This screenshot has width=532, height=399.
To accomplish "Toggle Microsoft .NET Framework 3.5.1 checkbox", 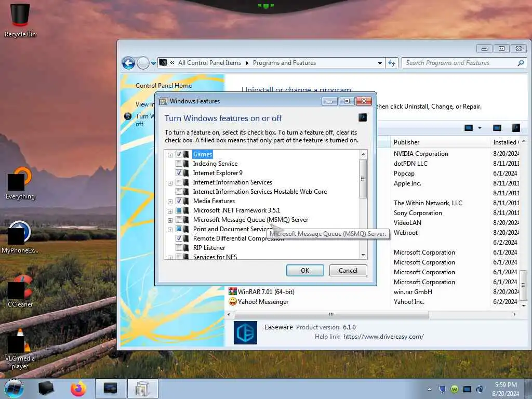I will tap(179, 210).
